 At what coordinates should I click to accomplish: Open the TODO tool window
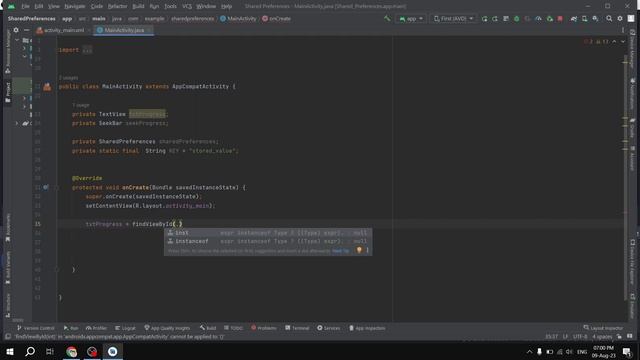click(x=233, y=328)
